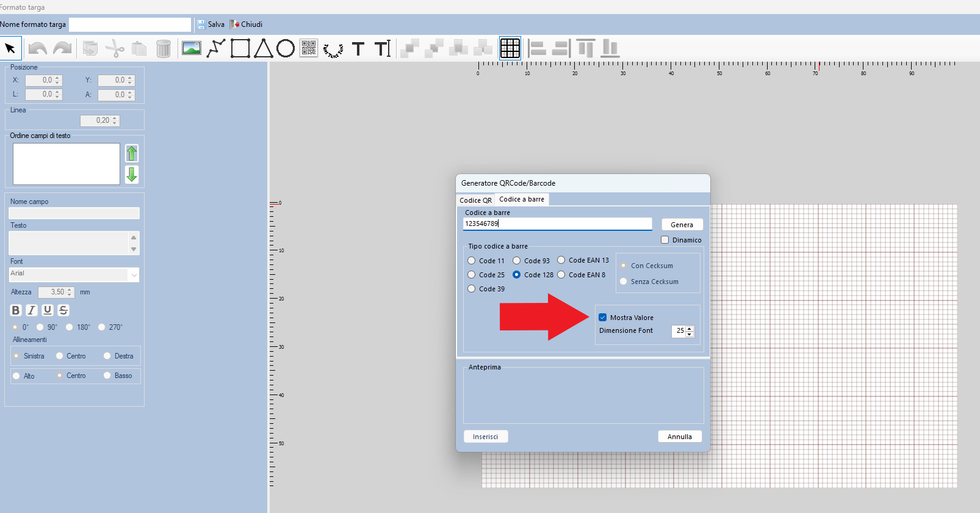Switch to the Codice QR tab
The height and width of the screenshot is (513, 980).
point(475,200)
